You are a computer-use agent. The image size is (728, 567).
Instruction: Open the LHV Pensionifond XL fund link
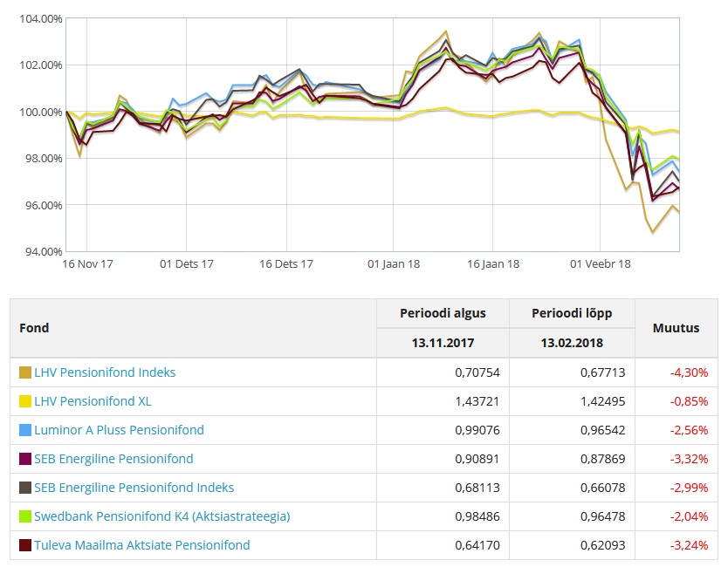point(93,401)
